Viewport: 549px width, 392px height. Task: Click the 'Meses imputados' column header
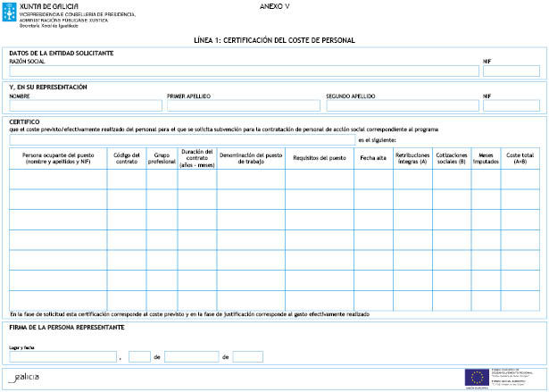[486, 158]
